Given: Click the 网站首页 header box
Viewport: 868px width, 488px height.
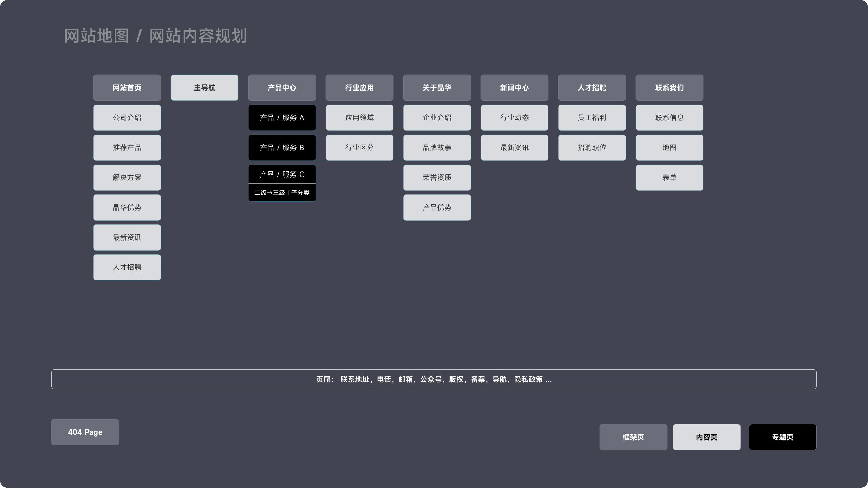Looking at the screenshot, I should 127,88.
